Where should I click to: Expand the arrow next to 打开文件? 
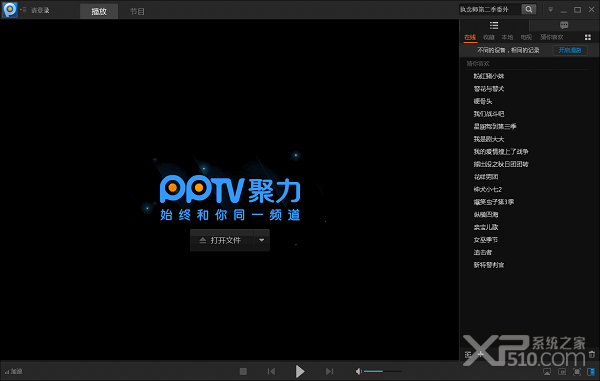pyautogui.click(x=262, y=240)
